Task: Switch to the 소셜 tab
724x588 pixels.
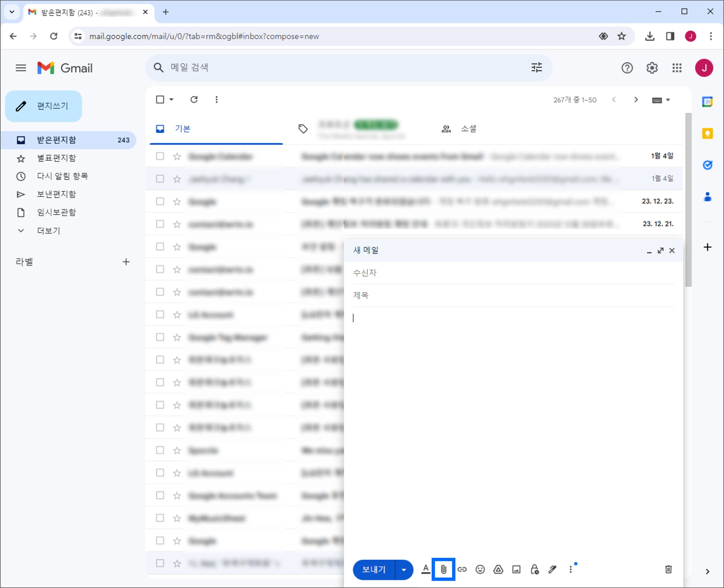Action: [468, 129]
